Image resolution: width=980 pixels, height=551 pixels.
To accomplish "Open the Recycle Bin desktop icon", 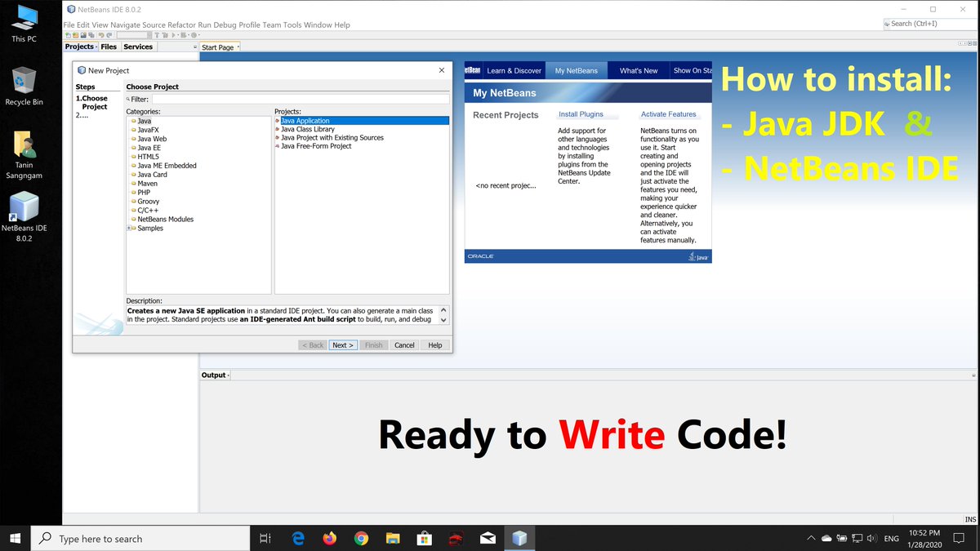I will [x=24, y=86].
